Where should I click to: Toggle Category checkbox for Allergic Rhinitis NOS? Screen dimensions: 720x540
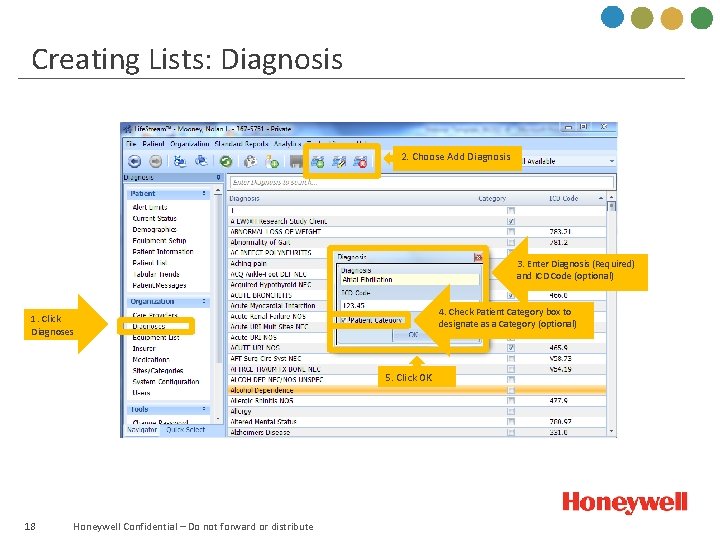[x=511, y=401]
